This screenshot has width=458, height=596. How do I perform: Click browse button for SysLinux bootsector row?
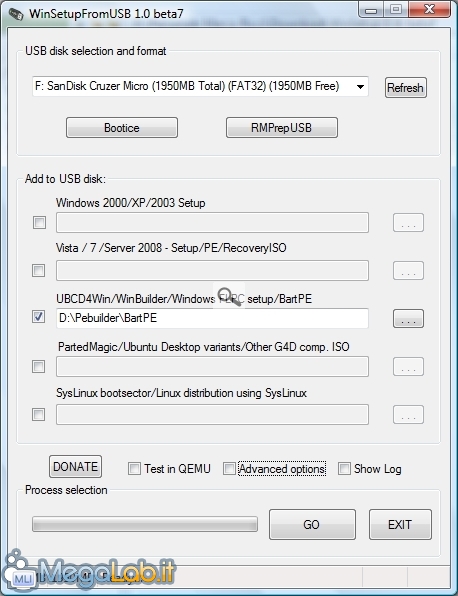408,414
